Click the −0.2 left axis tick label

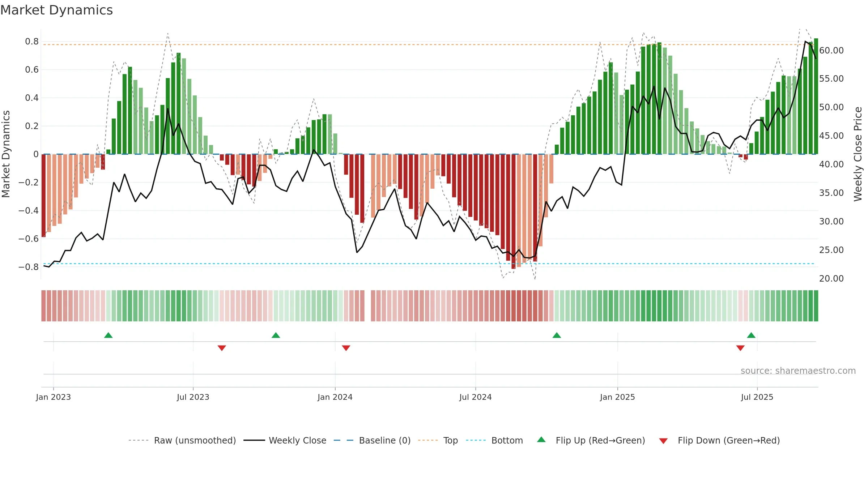click(x=29, y=183)
